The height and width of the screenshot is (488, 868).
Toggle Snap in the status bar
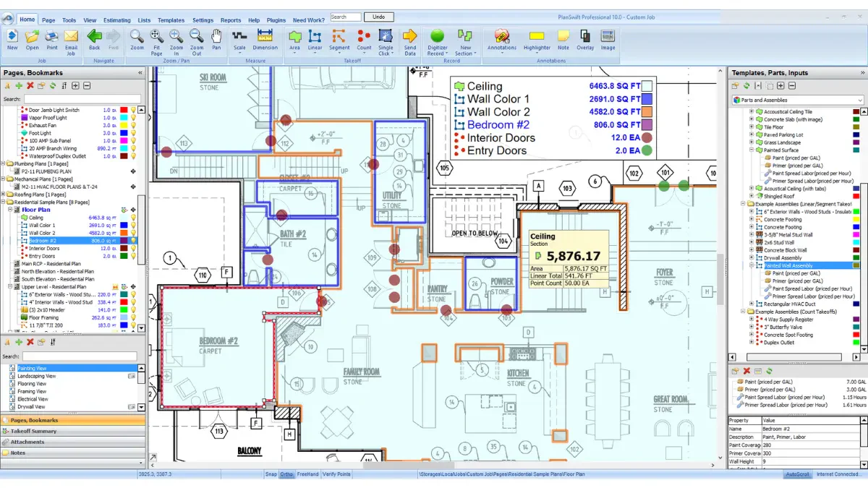[271, 474]
